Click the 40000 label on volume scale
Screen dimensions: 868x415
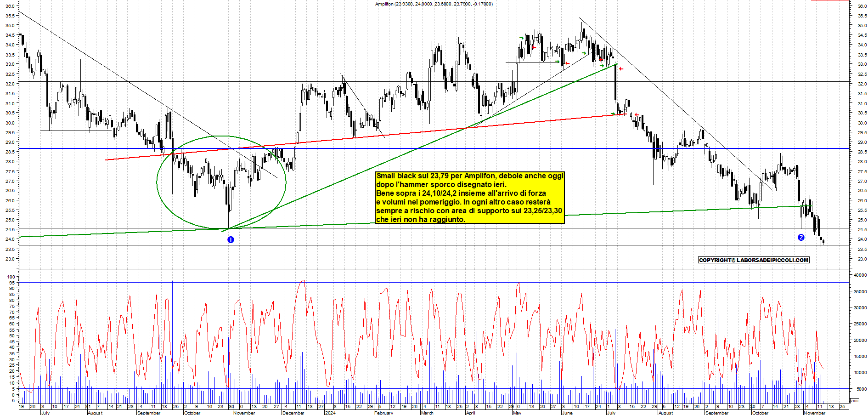860,275
